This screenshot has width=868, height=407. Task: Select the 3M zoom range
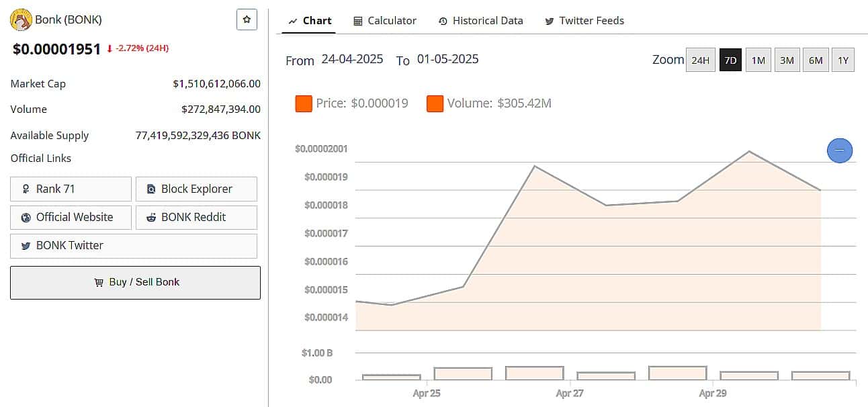pos(787,60)
